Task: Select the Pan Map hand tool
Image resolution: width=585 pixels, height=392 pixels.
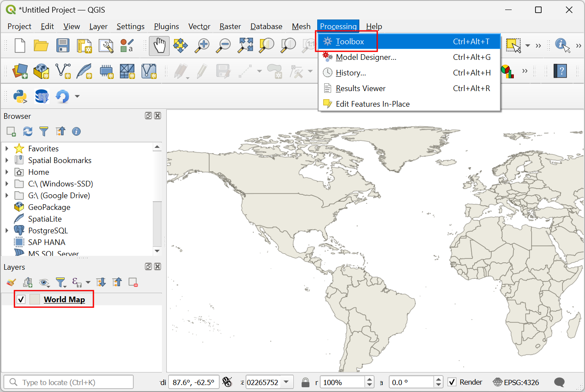Action: coord(159,46)
